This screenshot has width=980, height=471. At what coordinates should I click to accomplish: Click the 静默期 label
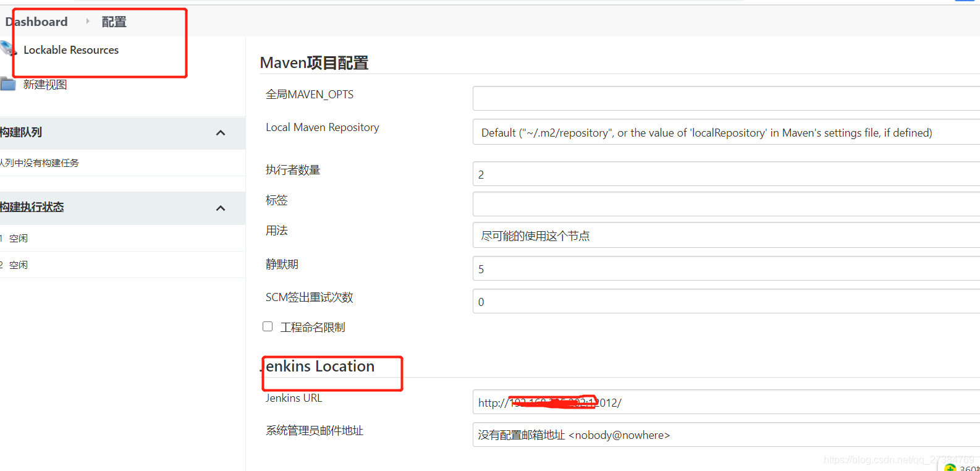282,265
